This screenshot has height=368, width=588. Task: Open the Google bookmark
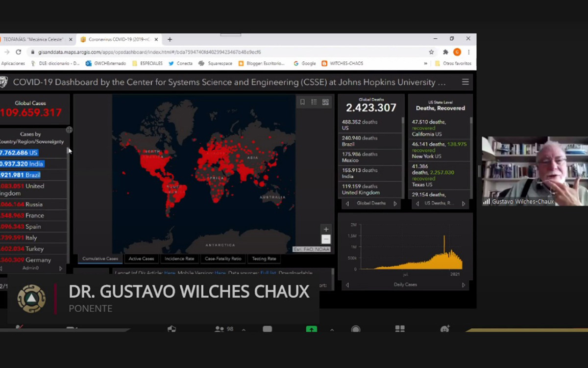click(x=304, y=63)
